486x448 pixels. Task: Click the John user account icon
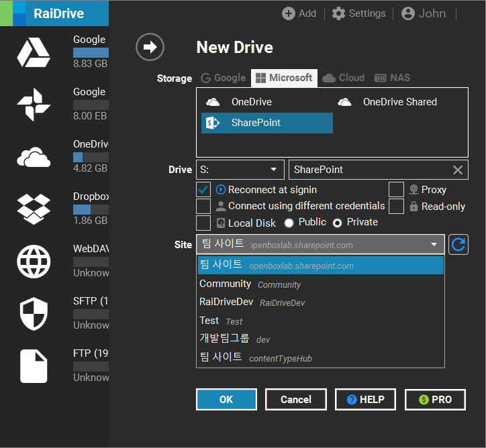click(408, 13)
